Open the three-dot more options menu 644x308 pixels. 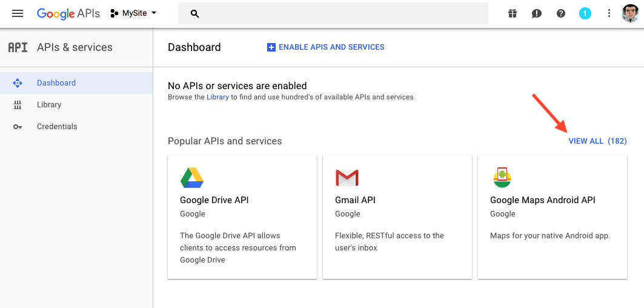tap(609, 13)
